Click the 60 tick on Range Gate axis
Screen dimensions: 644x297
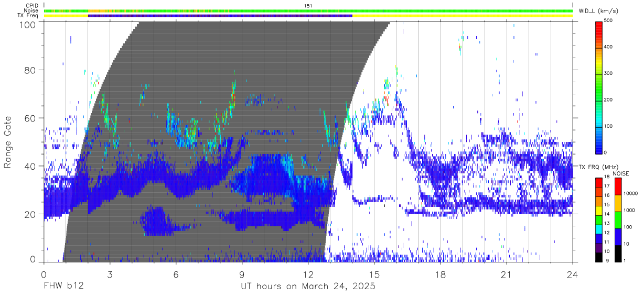(29, 118)
